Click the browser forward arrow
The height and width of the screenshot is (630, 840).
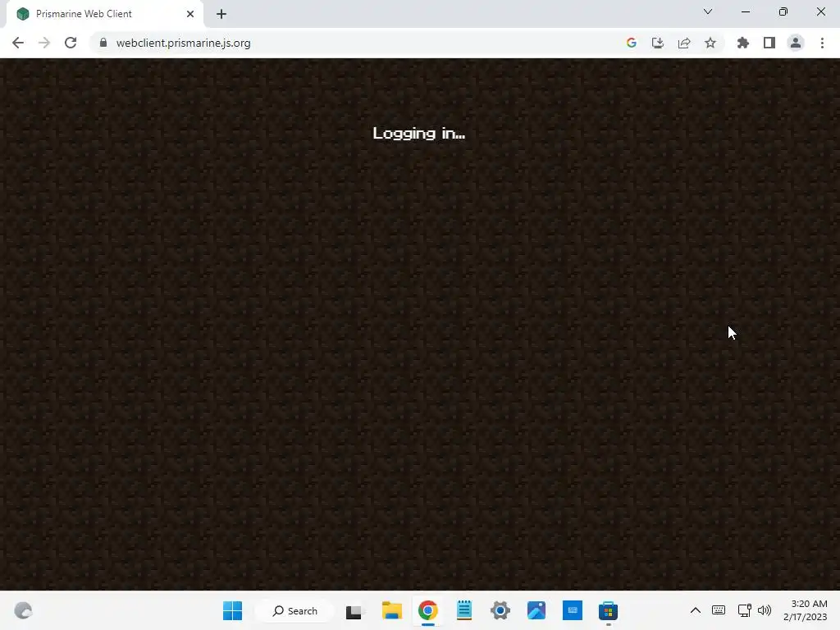(x=44, y=43)
